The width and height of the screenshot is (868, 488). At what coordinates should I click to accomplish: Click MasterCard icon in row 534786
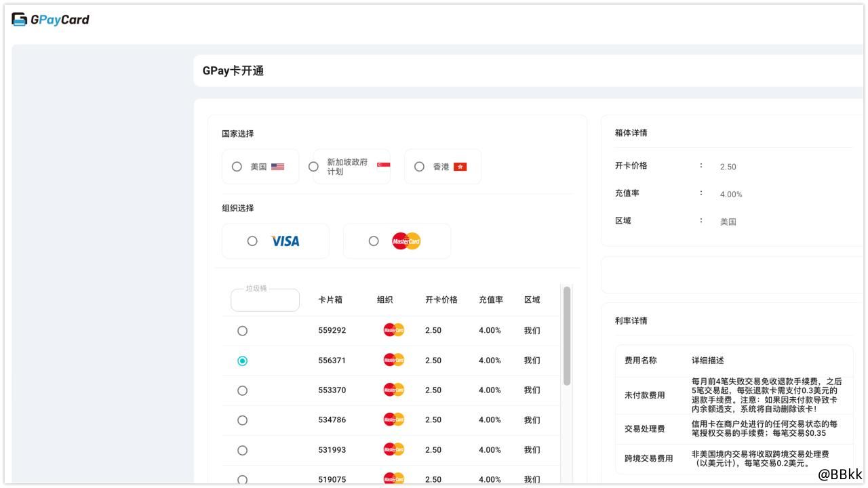tap(394, 420)
